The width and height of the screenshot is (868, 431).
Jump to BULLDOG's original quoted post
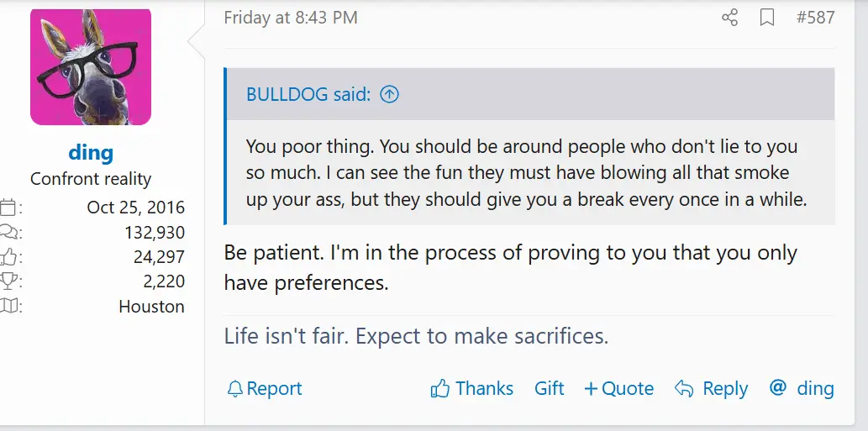(x=389, y=95)
